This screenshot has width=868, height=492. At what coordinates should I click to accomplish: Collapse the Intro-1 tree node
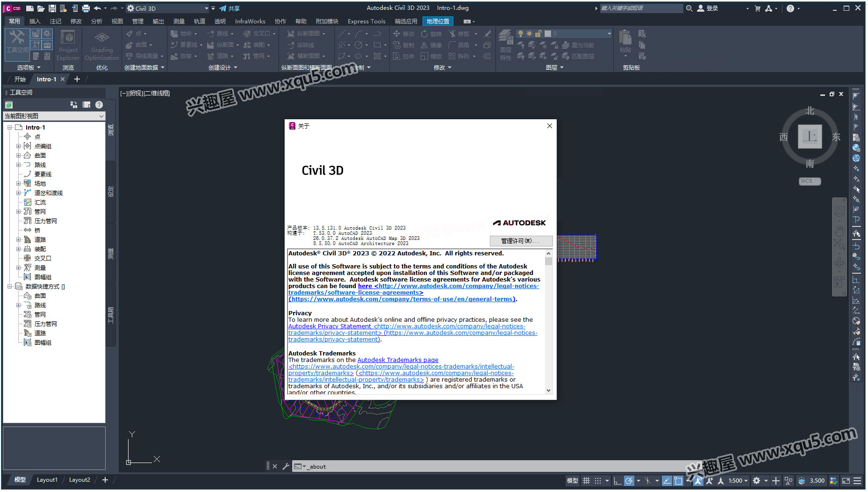coord(9,127)
